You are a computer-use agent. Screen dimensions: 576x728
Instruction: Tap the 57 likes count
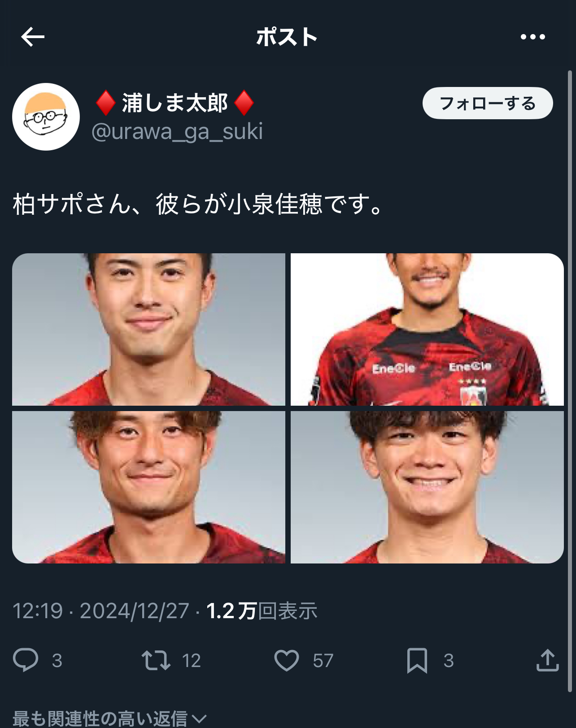(x=323, y=661)
